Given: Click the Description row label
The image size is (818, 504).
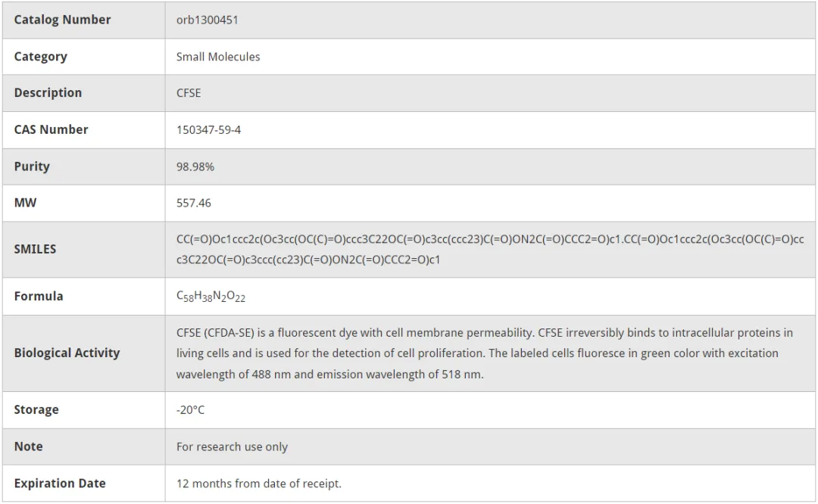Looking at the screenshot, I should coord(48,93).
